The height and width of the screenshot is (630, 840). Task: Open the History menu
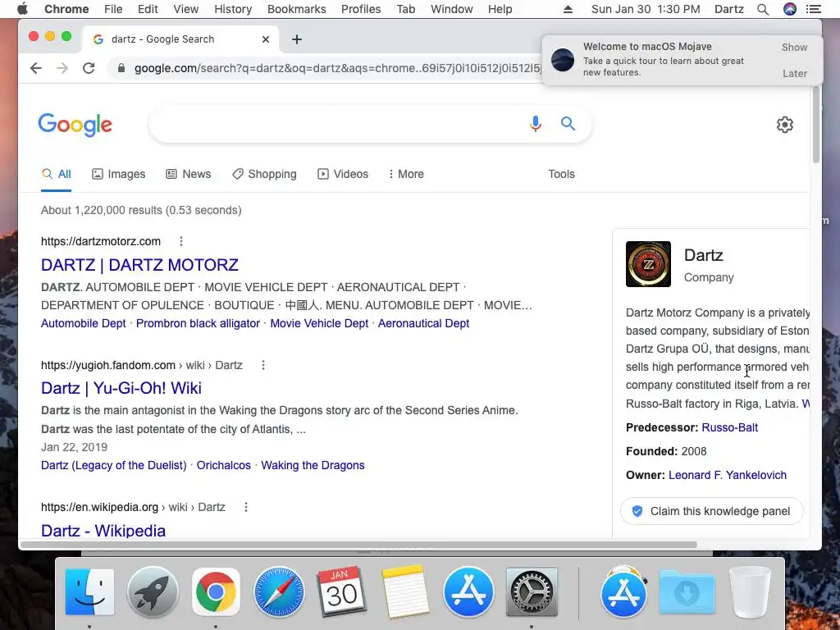pos(233,9)
